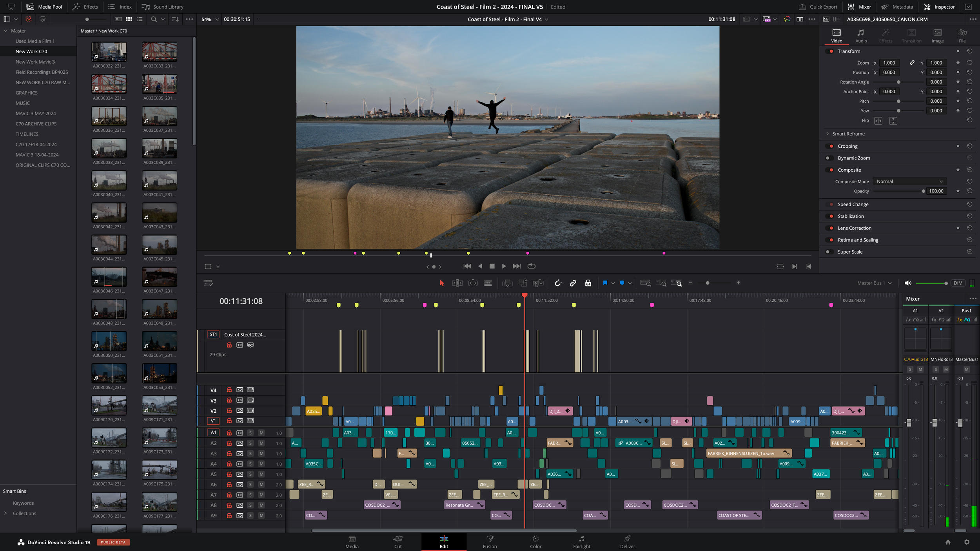Screen dimensions: 980x551
Task: Click the Replace Clip icon
Action: [538, 283]
